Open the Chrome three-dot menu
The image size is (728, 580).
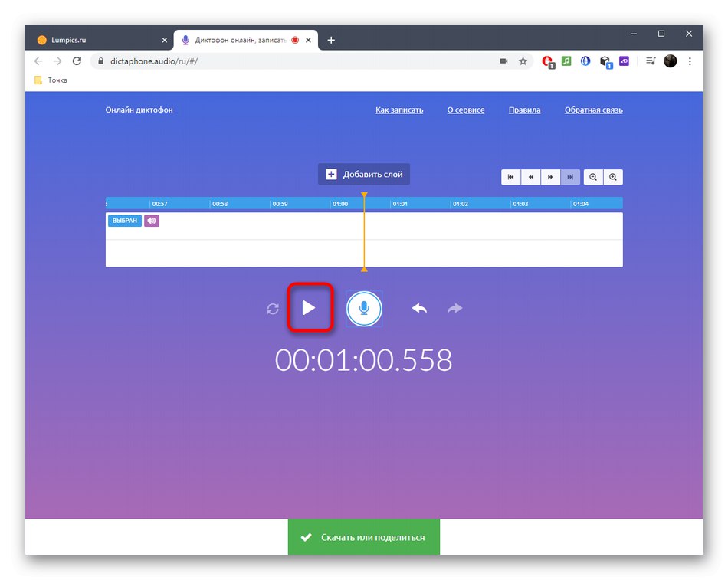(x=690, y=61)
